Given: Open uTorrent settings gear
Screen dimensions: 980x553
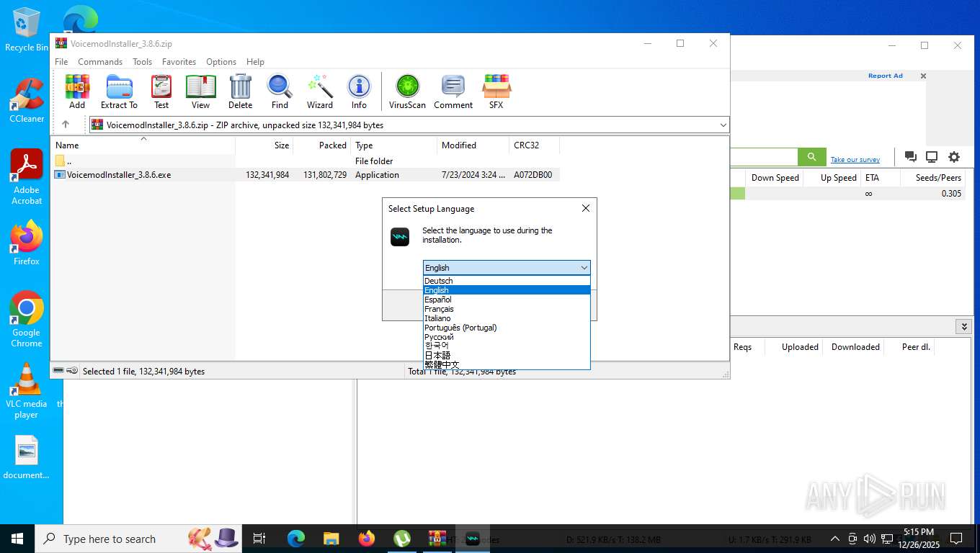Looking at the screenshot, I should pyautogui.click(x=954, y=157).
